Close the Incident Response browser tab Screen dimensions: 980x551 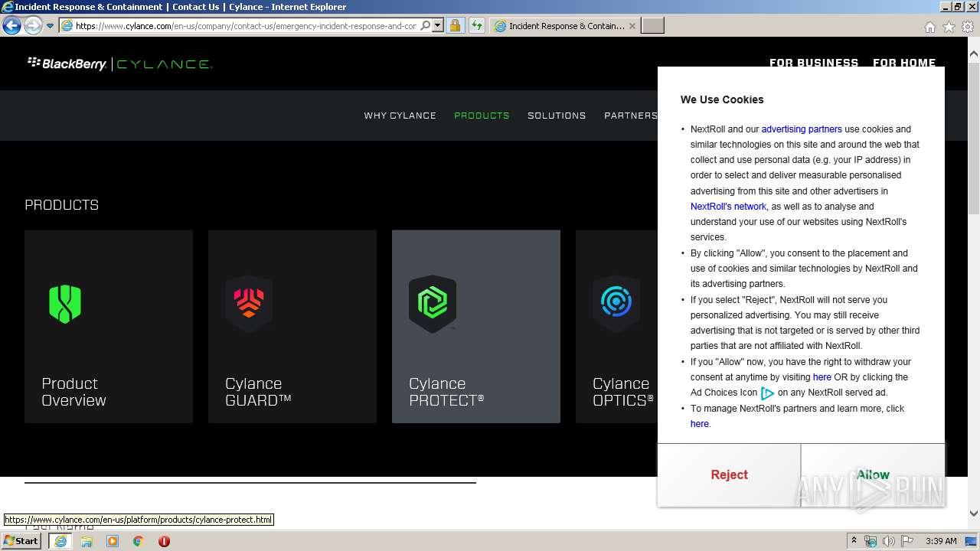coord(632,25)
